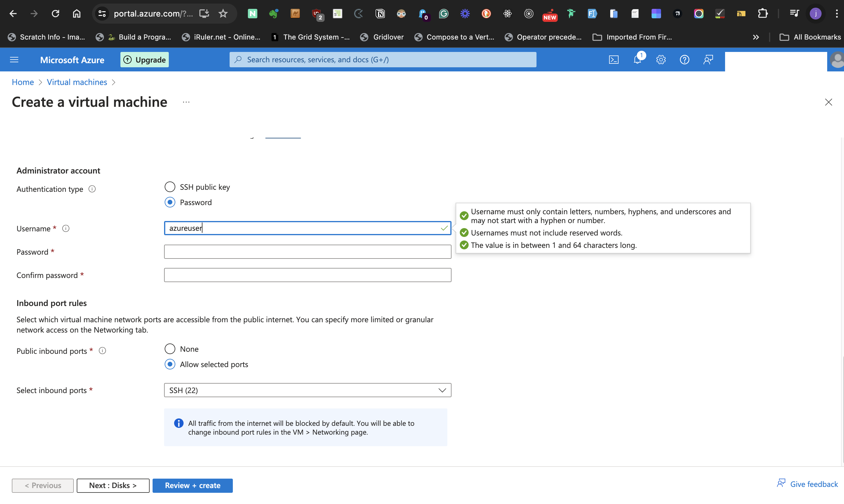
Task: Select the Password authentication radio option
Action: (x=170, y=202)
